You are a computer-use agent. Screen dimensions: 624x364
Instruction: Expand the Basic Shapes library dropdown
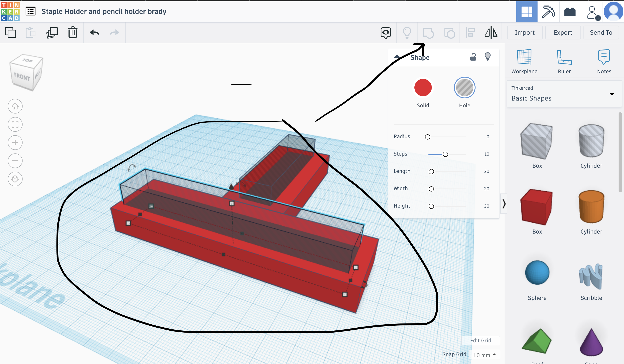point(564,94)
